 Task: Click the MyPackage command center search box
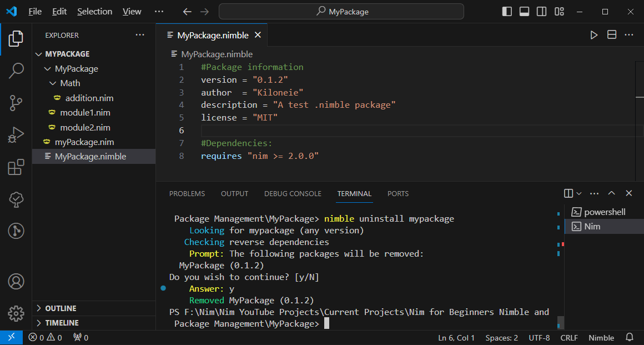(341, 12)
